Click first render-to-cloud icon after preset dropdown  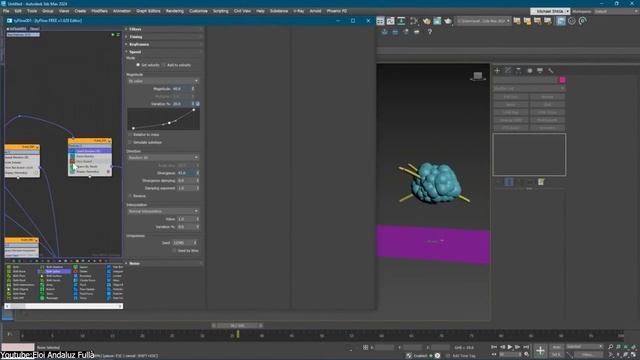point(517,21)
